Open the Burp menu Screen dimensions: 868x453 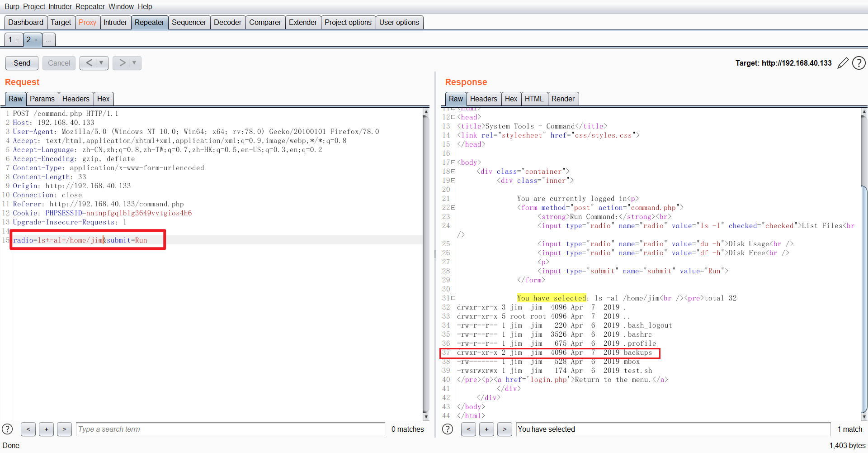click(12, 6)
